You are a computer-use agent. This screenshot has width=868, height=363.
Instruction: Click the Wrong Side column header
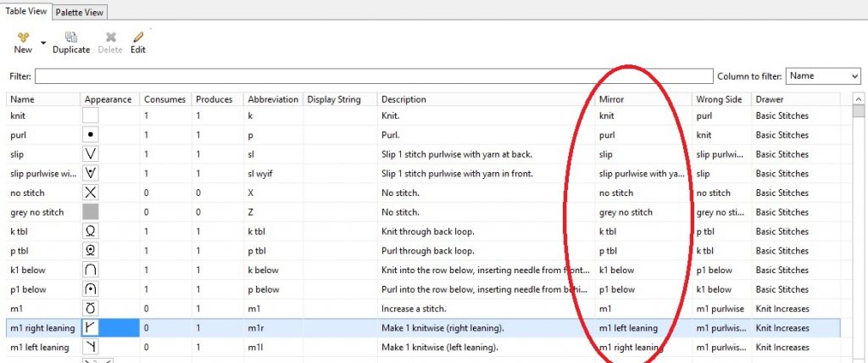722,99
